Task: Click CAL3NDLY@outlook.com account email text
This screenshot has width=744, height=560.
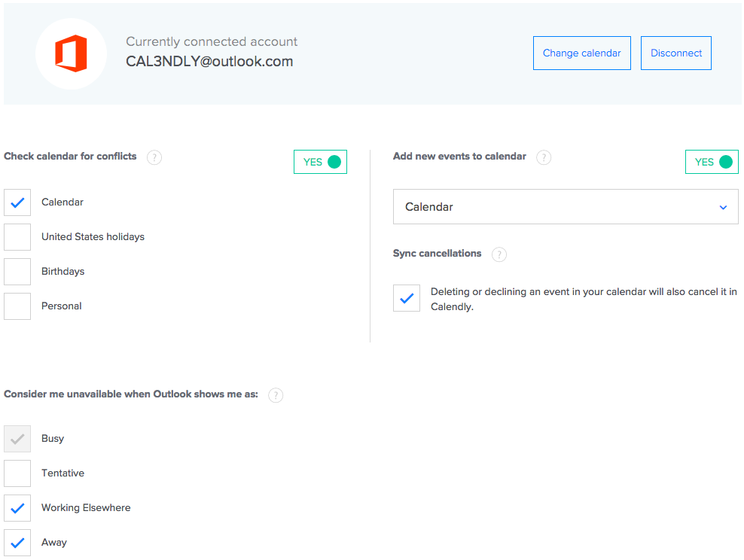Action: (x=209, y=62)
